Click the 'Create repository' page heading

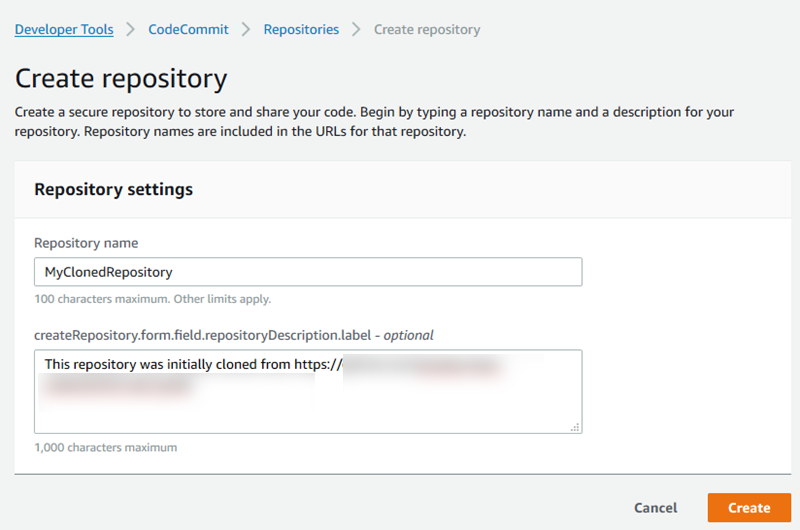click(x=121, y=78)
